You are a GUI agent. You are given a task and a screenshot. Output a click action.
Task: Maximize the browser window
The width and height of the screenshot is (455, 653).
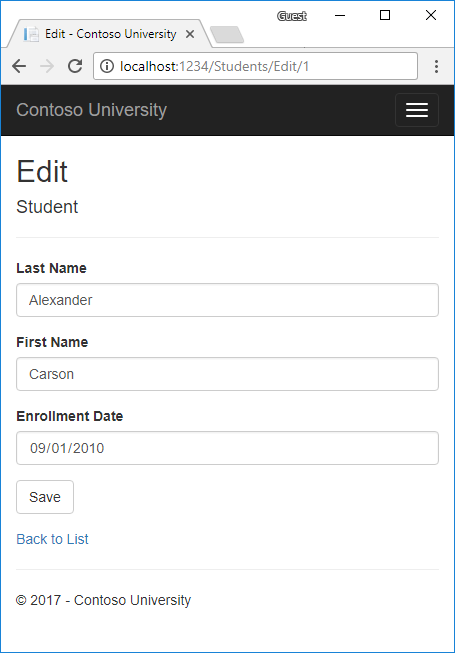(385, 15)
